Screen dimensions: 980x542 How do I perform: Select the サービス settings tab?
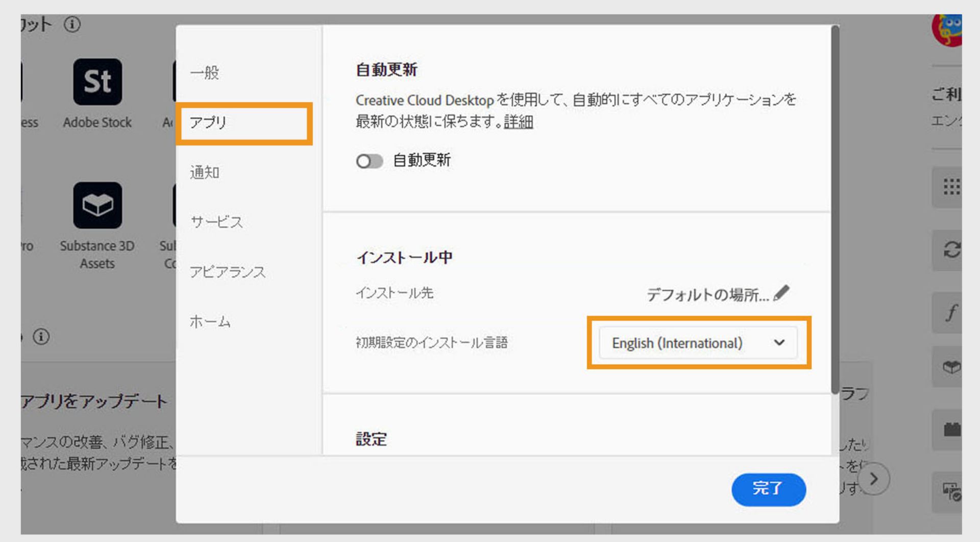tap(216, 222)
